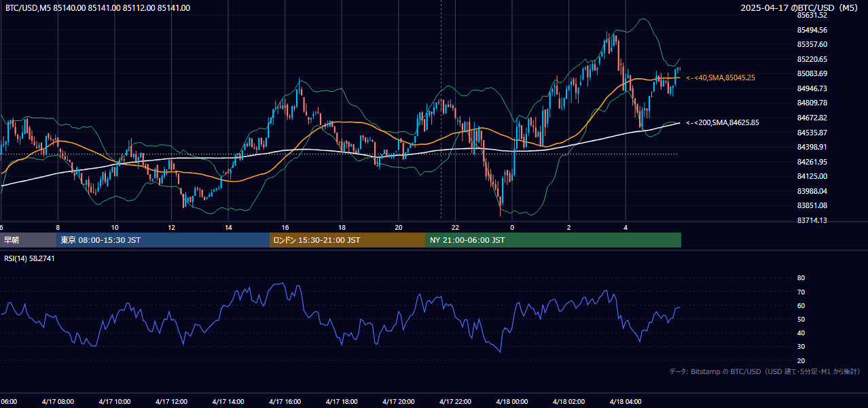Click RSI scale value 70

(x=801, y=292)
